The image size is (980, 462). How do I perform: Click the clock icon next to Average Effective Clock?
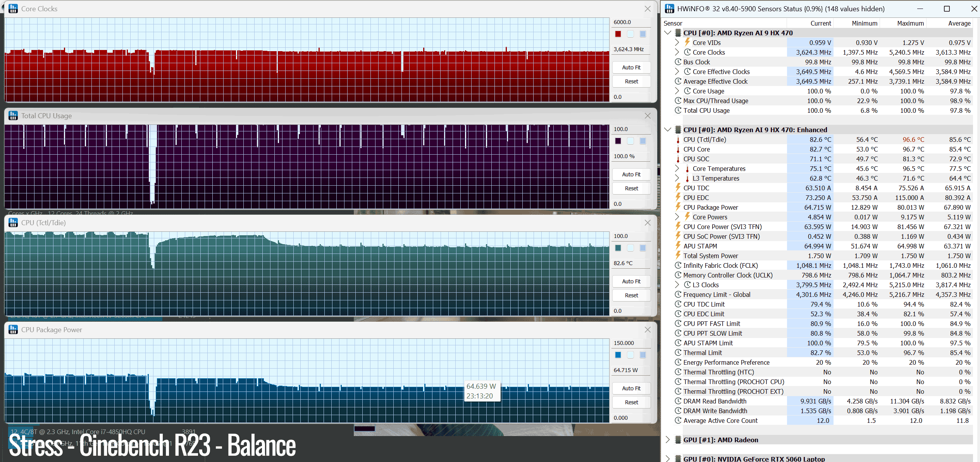678,81
